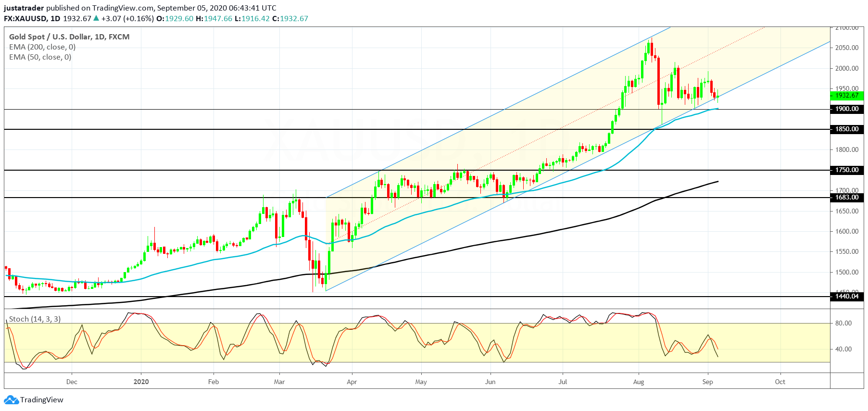Screen dimensions: 868x411
Task: Click the Apr label on time axis
Action: tap(352, 382)
